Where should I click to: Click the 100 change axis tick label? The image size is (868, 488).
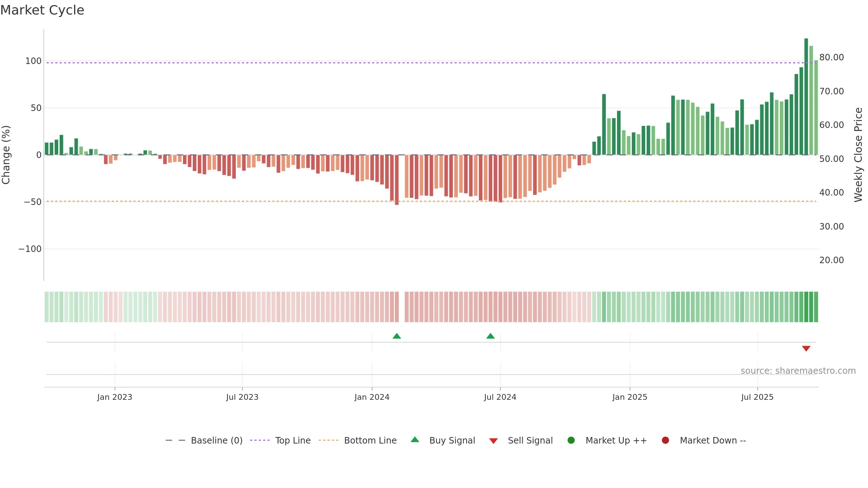(x=33, y=61)
